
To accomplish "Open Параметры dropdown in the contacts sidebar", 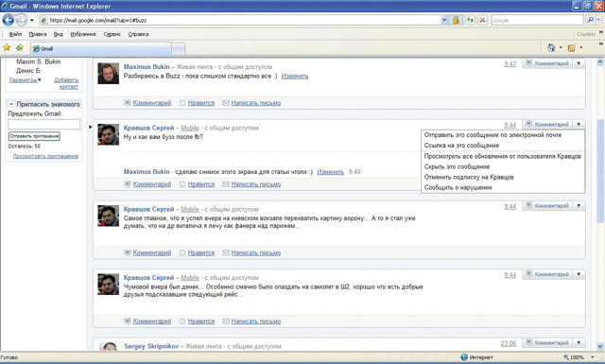I will [26, 80].
